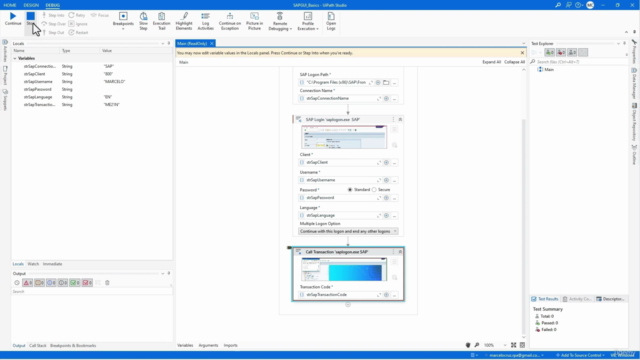Click the plus icon beside the strSapClient field
640x360 pixels.
[386, 162]
